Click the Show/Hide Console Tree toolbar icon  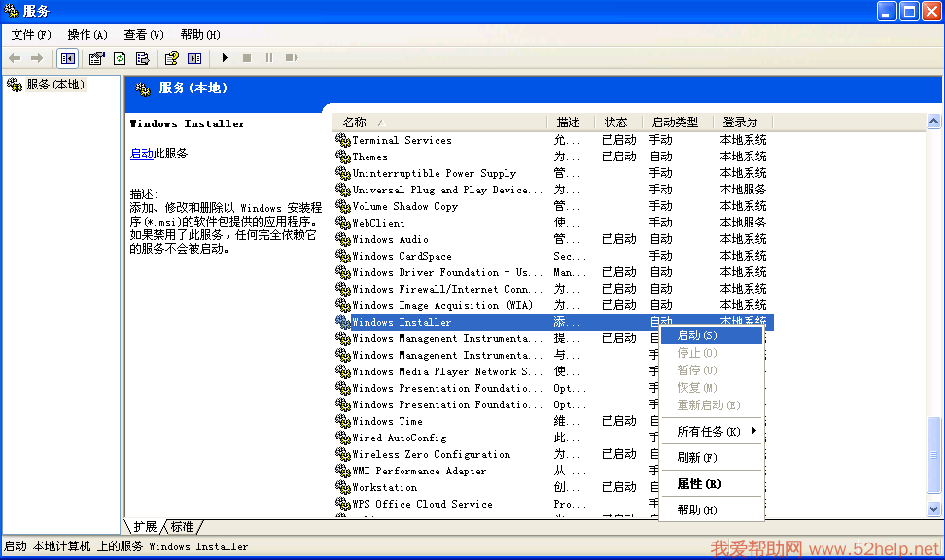tap(67, 58)
